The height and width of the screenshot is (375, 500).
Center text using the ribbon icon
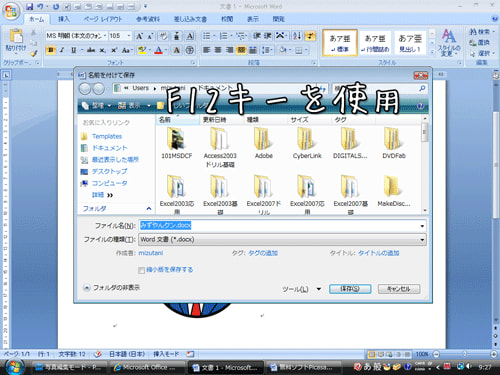[218, 50]
